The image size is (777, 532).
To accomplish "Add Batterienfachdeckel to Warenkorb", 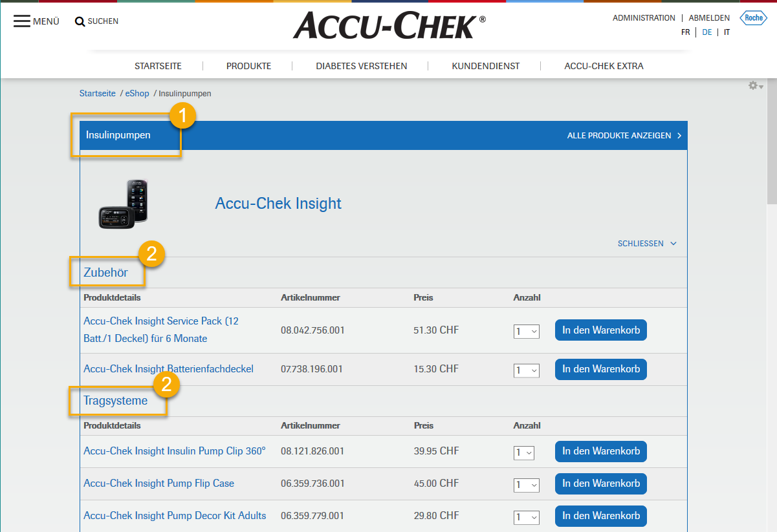I will [x=601, y=369].
